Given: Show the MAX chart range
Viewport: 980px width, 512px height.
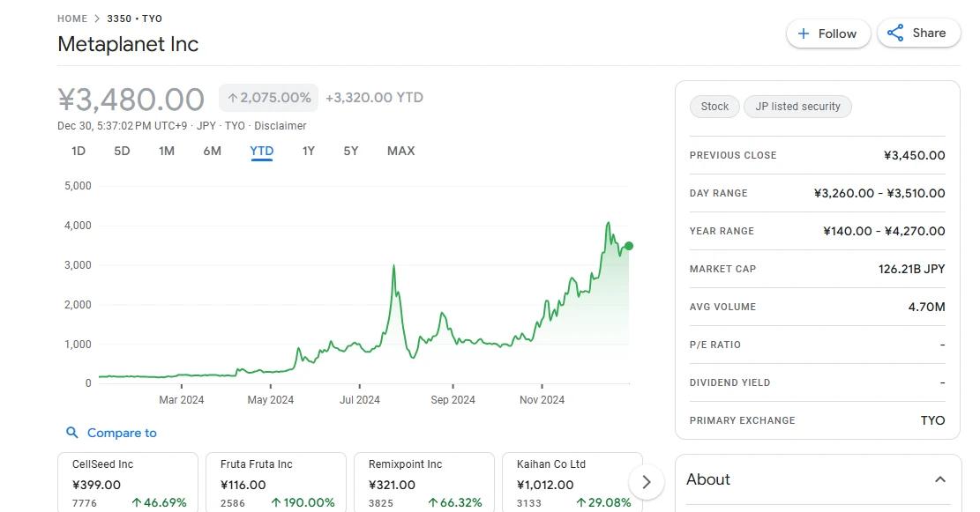Looking at the screenshot, I should [x=400, y=151].
